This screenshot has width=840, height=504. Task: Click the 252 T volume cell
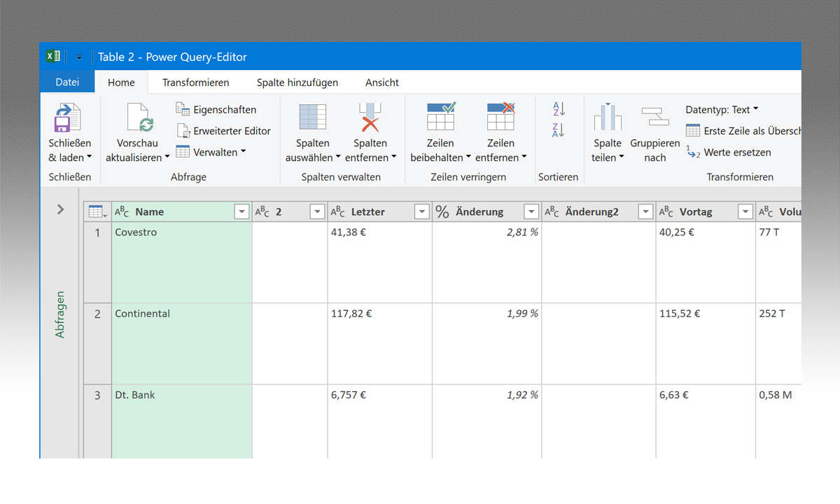pyautogui.click(x=778, y=344)
